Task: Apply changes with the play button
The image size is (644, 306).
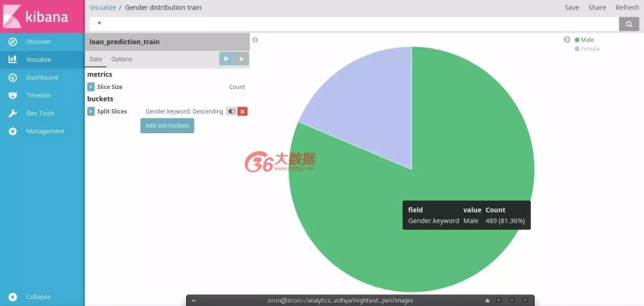Action: 226,59
